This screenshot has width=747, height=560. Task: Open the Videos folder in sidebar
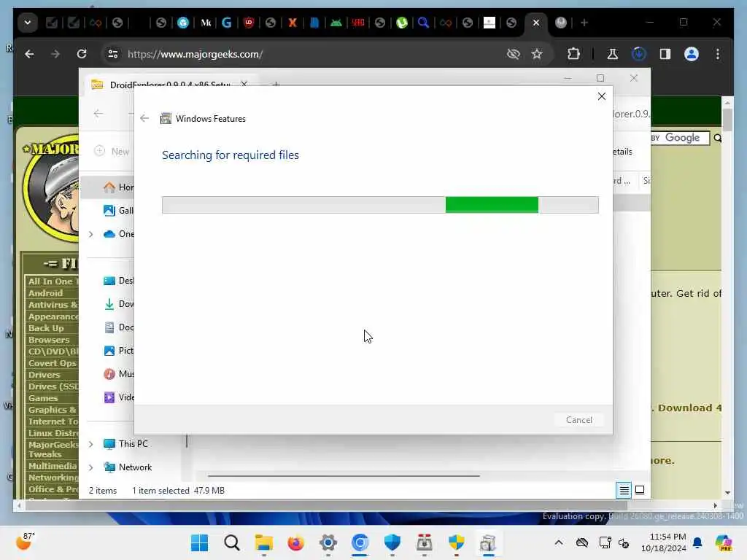pos(119,397)
